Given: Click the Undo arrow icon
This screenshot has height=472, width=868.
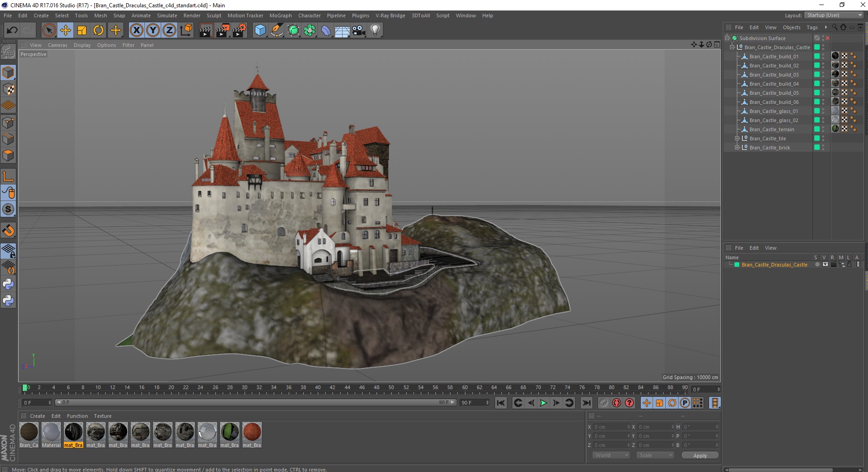Looking at the screenshot, I should pyautogui.click(x=12, y=31).
